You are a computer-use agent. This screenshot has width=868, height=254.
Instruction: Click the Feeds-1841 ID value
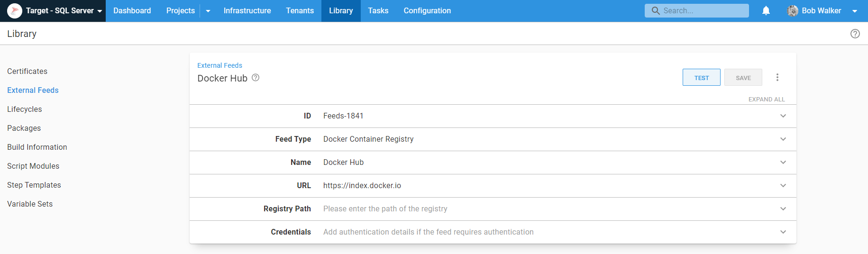coord(343,116)
